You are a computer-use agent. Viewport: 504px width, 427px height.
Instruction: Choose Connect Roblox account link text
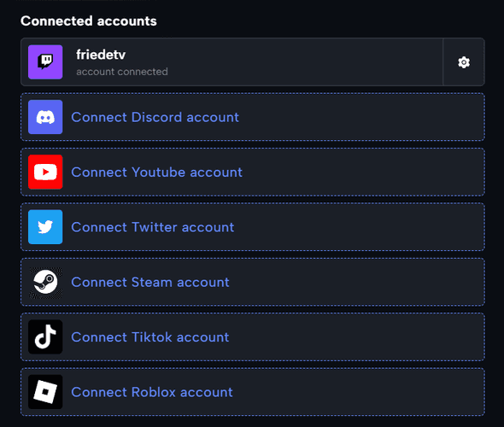click(x=152, y=392)
